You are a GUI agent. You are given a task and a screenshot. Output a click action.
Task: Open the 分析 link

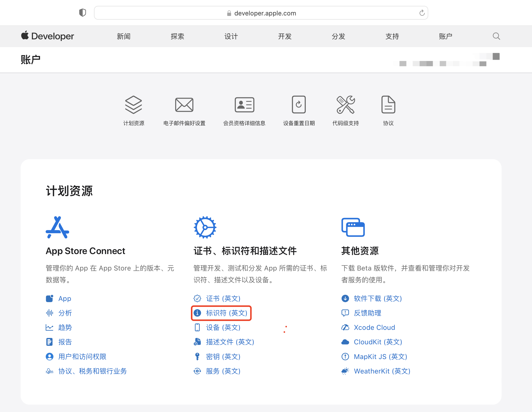pos(65,313)
